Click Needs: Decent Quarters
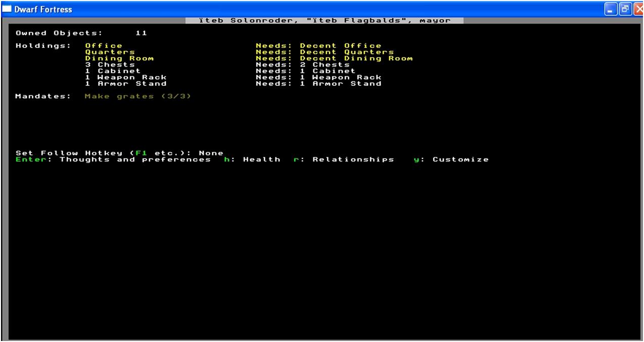The height and width of the screenshot is (342, 644). [x=325, y=52]
